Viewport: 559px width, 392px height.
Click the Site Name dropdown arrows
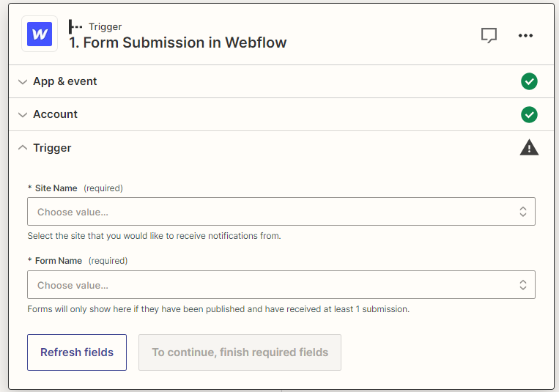click(523, 212)
